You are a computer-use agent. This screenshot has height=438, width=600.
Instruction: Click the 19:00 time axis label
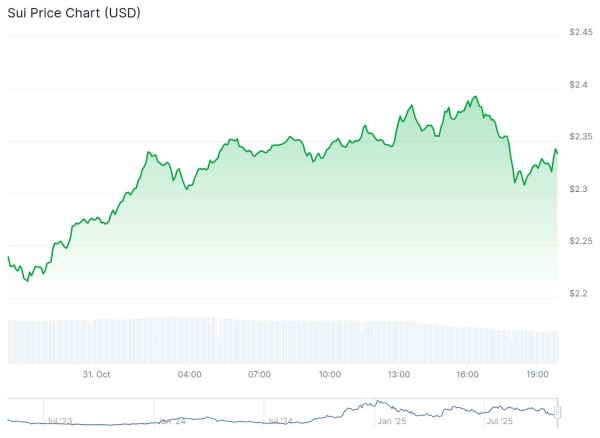point(538,374)
